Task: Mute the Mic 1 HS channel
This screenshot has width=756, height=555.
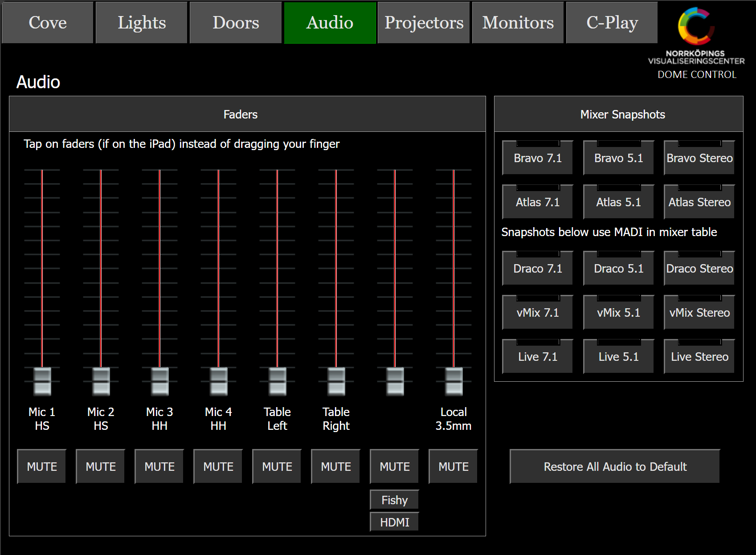Action: tap(42, 466)
